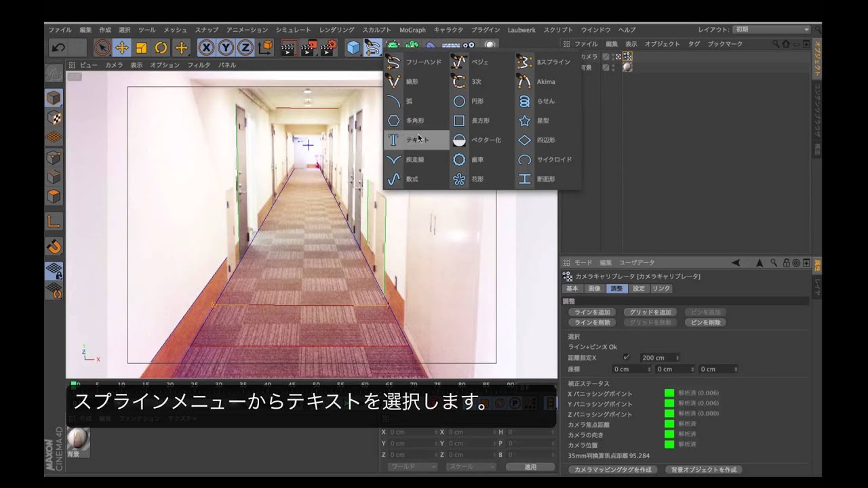Viewport: 868px width, 488px height.
Task: Pick the 長方形 rectangle spline
Action: coord(482,121)
